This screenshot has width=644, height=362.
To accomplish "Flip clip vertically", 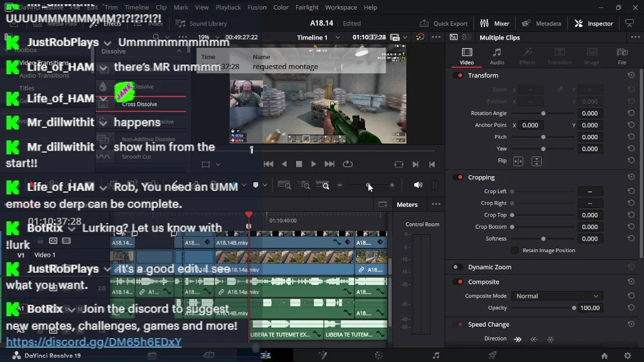I will pyautogui.click(x=536, y=161).
